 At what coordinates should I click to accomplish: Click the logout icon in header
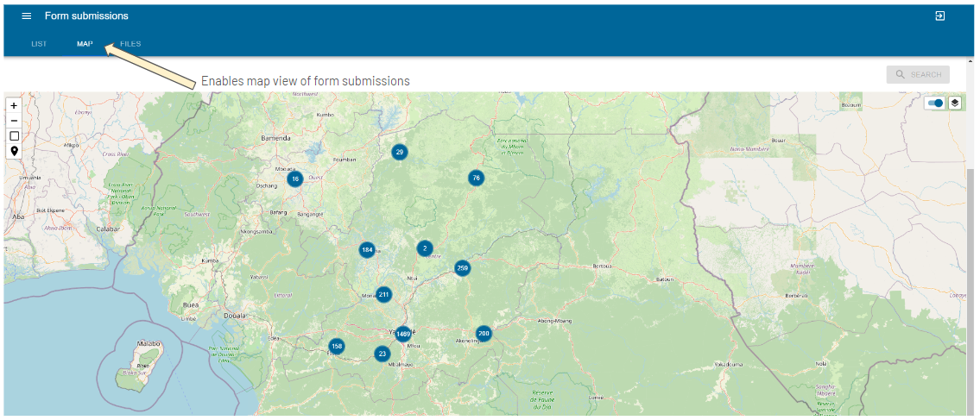click(x=940, y=16)
